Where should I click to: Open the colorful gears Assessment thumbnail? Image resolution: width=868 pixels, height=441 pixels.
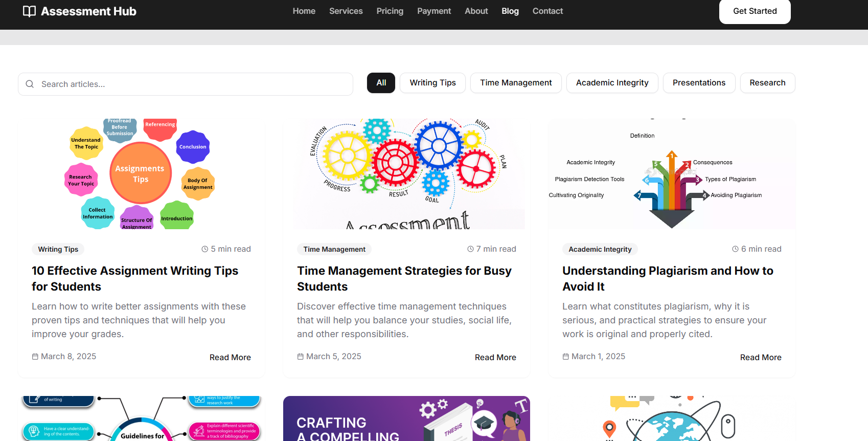coord(406,174)
